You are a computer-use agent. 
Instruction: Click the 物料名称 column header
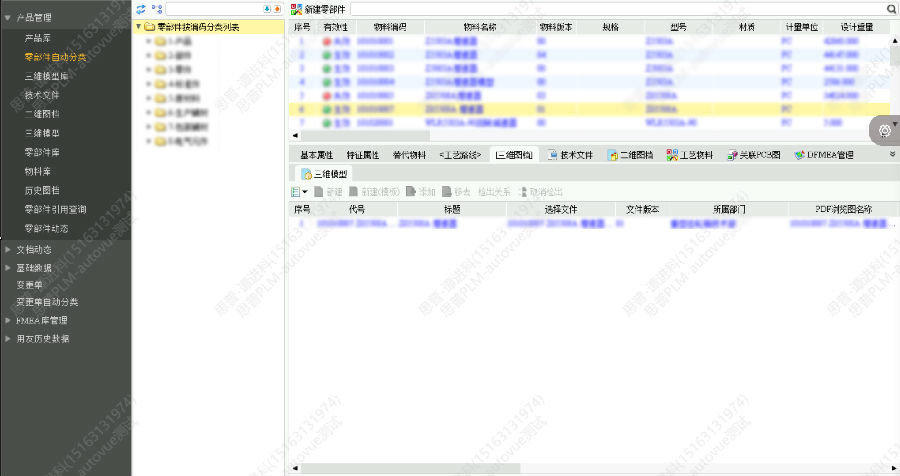(480, 27)
